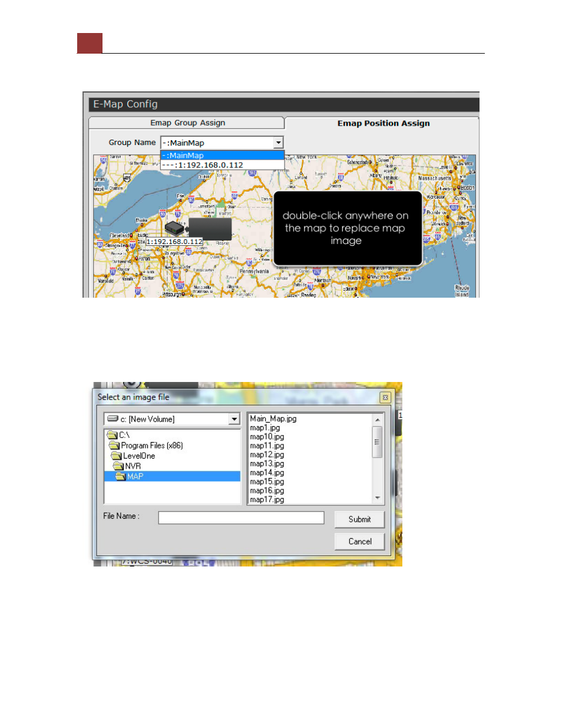This screenshot has width=562, height=728.
Task: Select map13.jpg in file list
Action: click(x=267, y=464)
